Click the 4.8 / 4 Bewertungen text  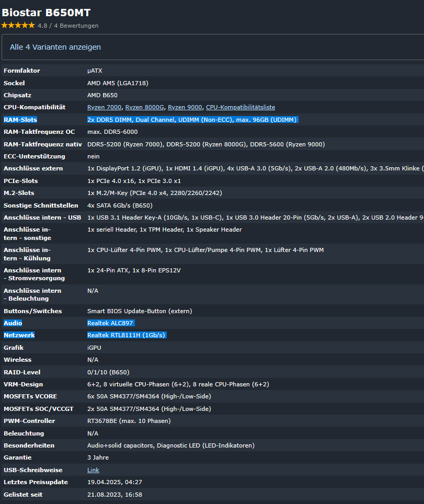pyautogui.click(x=68, y=26)
